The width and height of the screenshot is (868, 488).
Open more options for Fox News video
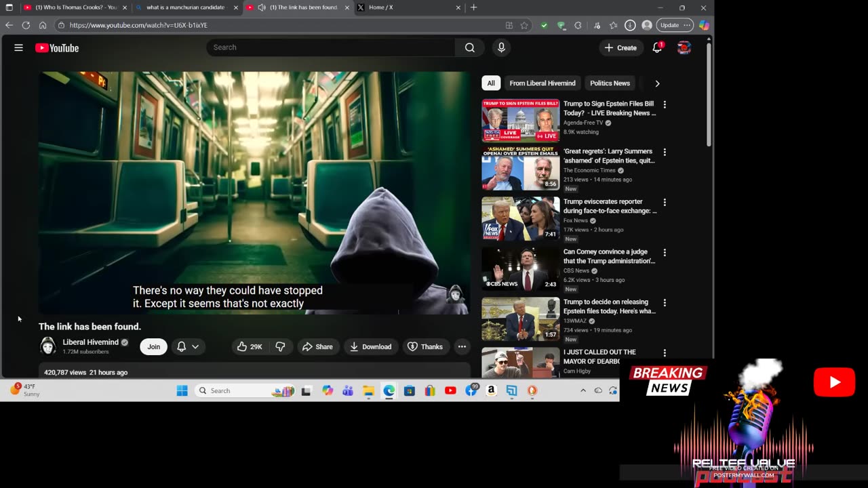[x=665, y=203]
